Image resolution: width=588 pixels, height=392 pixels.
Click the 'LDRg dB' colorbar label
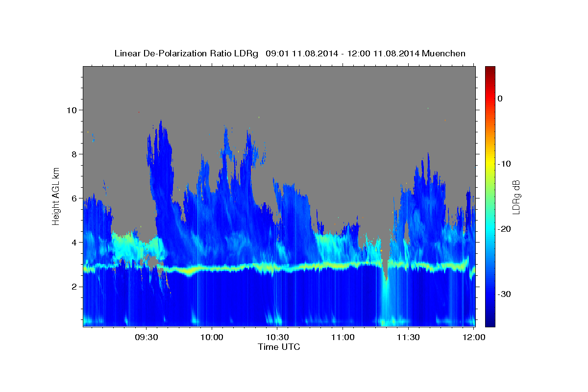click(516, 196)
